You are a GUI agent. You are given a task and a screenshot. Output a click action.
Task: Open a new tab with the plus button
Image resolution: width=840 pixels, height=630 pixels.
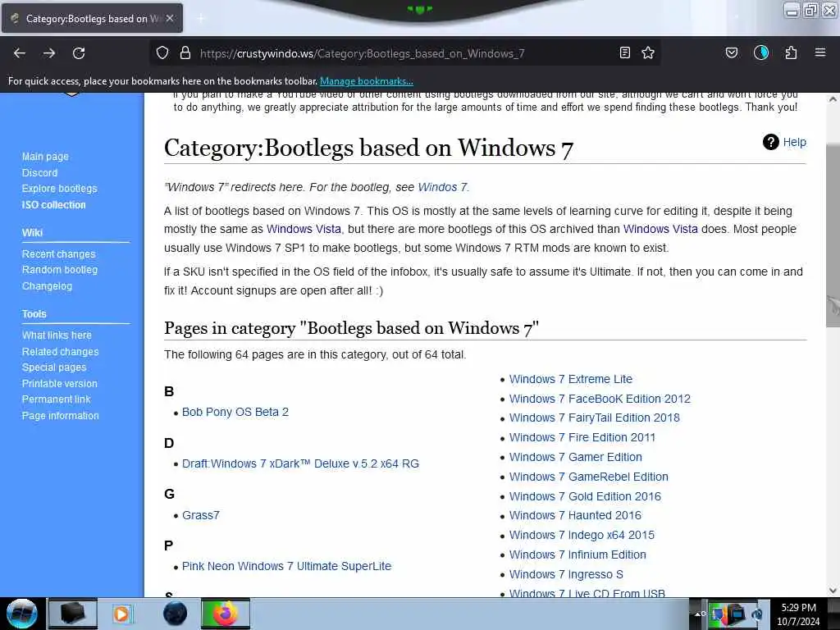coord(201,18)
